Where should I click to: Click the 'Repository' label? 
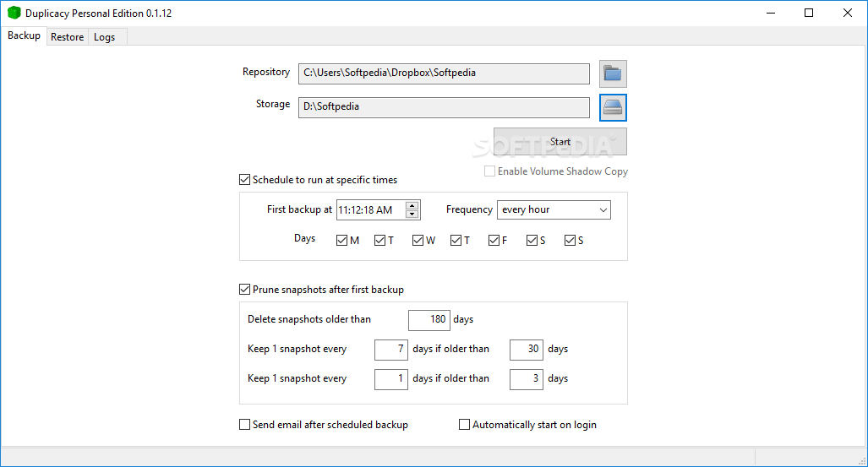(x=265, y=72)
